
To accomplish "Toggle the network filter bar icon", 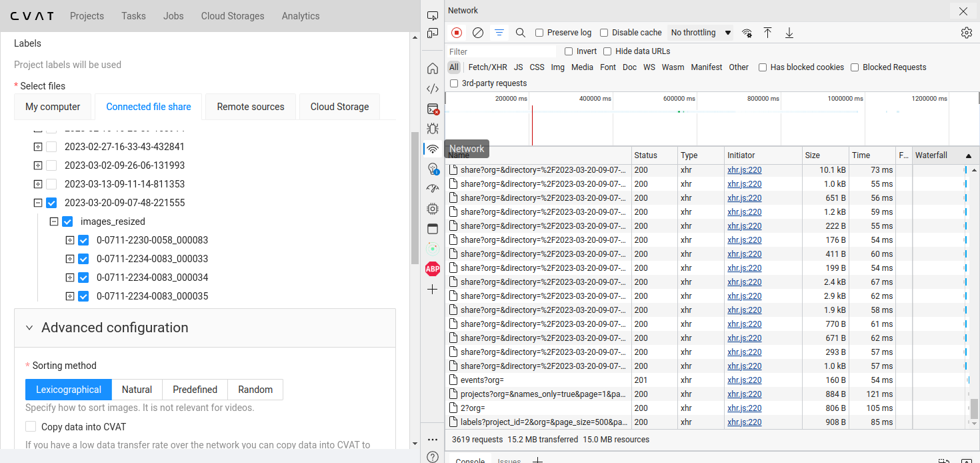I will [499, 32].
